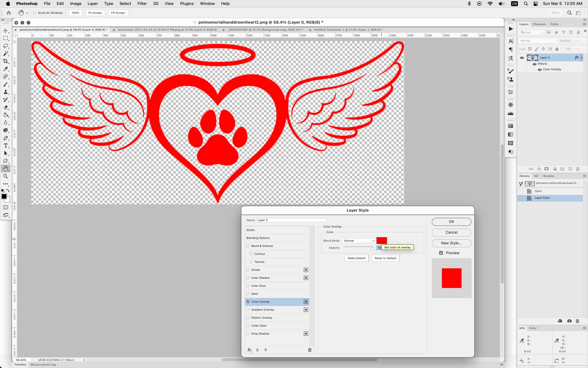The height and width of the screenshot is (368, 588).
Task: Select the Horizontal Type tool
Action: pyautogui.click(x=6, y=146)
